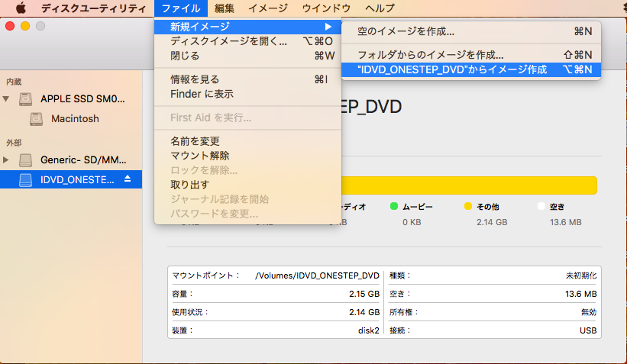The height and width of the screenshot is (364, 627).
Task: Click the white 空き legend dot
Action: 541,206
